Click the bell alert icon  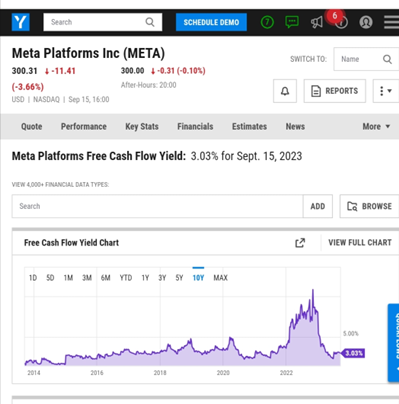(285, 91)
